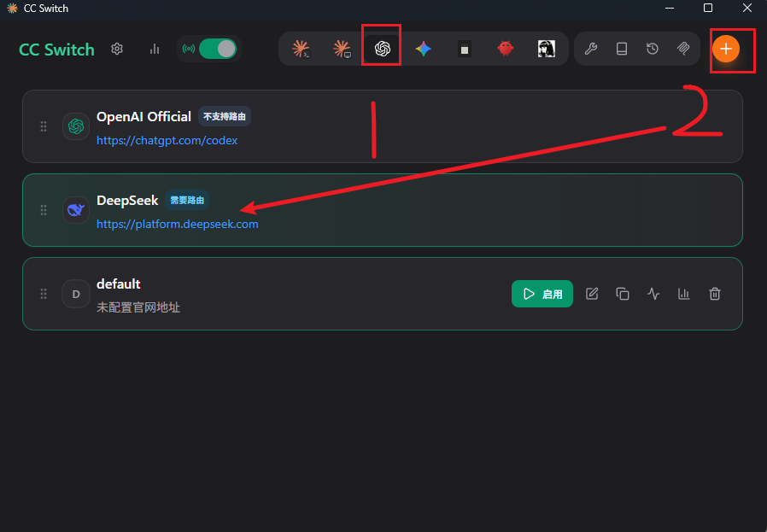Switch to the OpenAI Codex app tab

click(382, 49)
